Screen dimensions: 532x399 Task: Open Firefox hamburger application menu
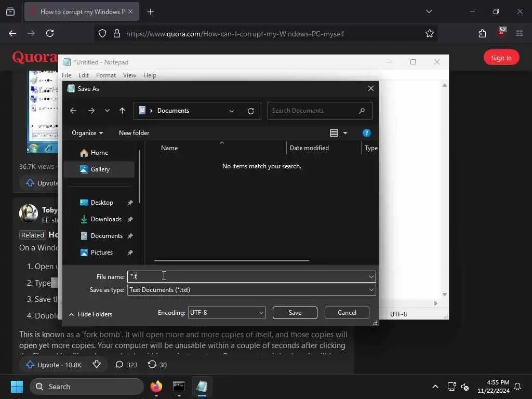520,33
